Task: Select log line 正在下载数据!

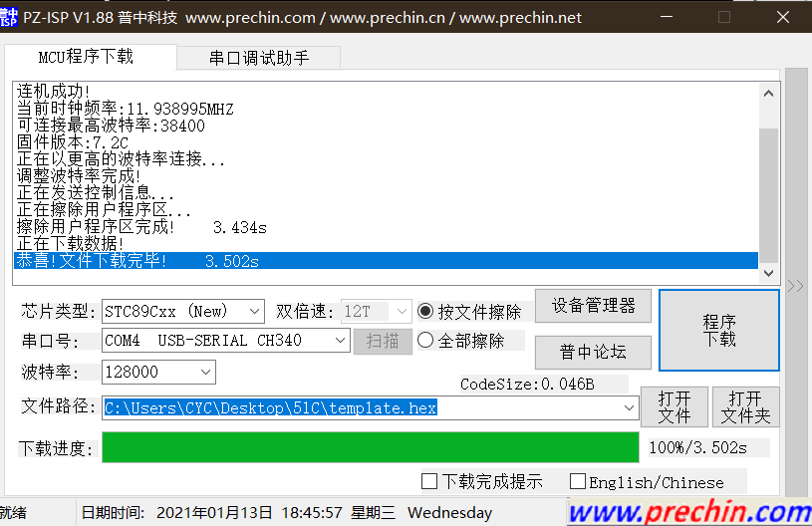Action: click(x=386, y=243)
